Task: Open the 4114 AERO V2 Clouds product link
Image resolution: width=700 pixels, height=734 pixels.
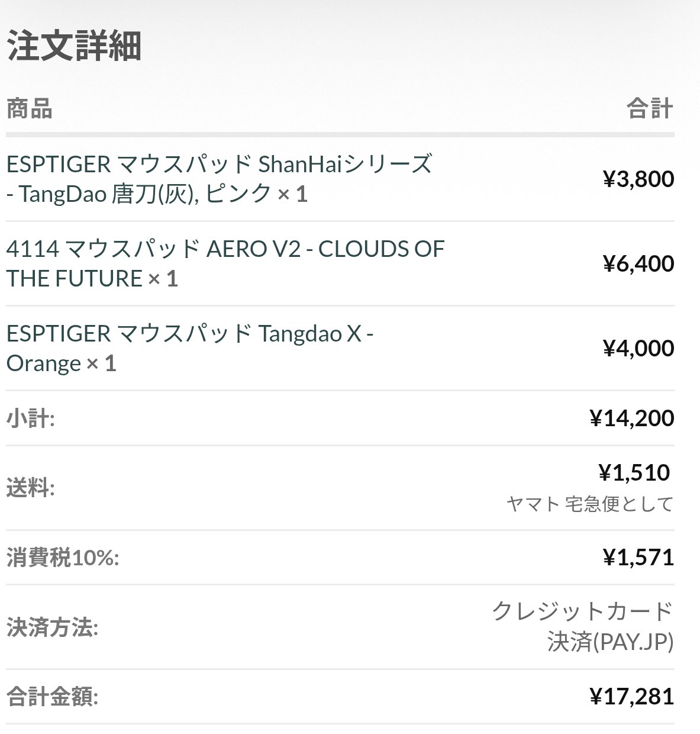Action: click(x=225, y=263)
